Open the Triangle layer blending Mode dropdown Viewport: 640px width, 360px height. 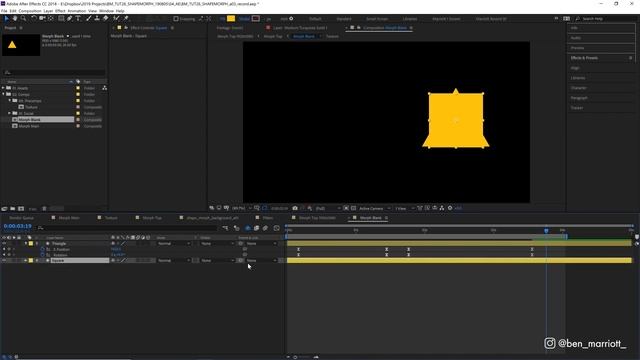coord(174,244)
